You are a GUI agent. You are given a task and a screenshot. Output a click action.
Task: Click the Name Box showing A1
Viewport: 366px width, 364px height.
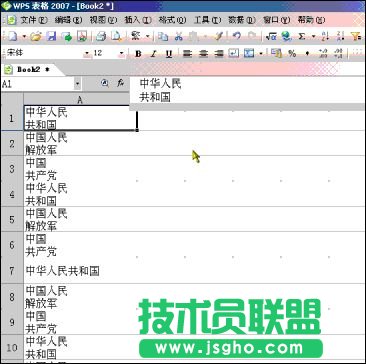pos(37,84)
